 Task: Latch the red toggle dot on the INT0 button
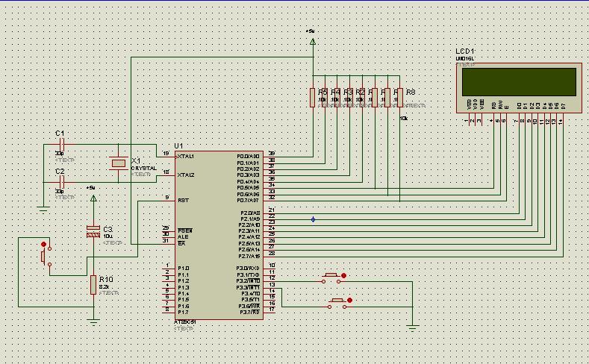coord(343,275)
